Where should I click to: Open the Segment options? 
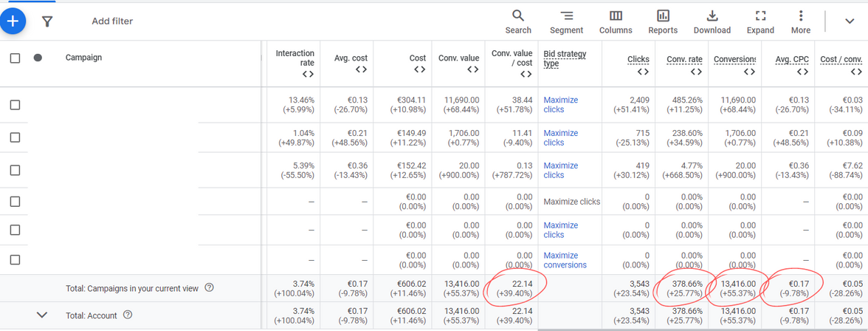point(566,21)
